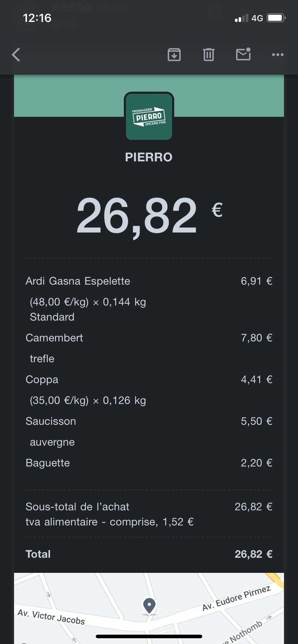Select the Camembert line item
Viewport: 298px width, 644px height.
pos(54,338)
